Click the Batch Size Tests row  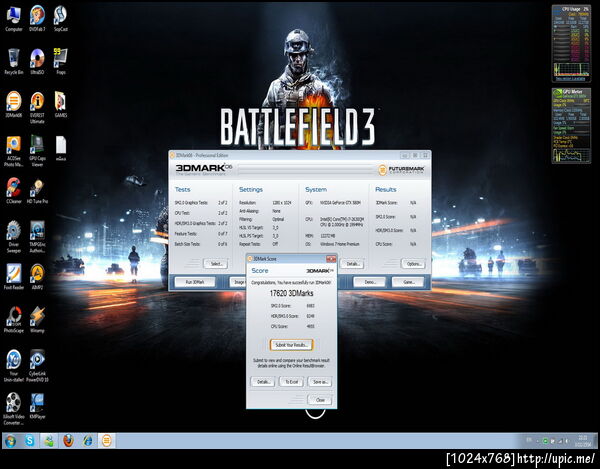click(201, 244)
